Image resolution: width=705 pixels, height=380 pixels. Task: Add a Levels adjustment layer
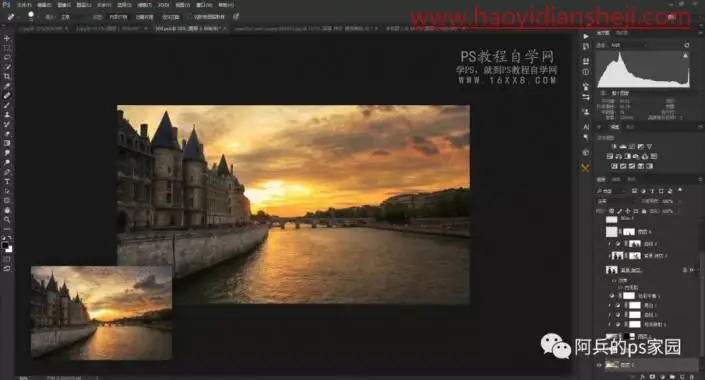(623, 147)
